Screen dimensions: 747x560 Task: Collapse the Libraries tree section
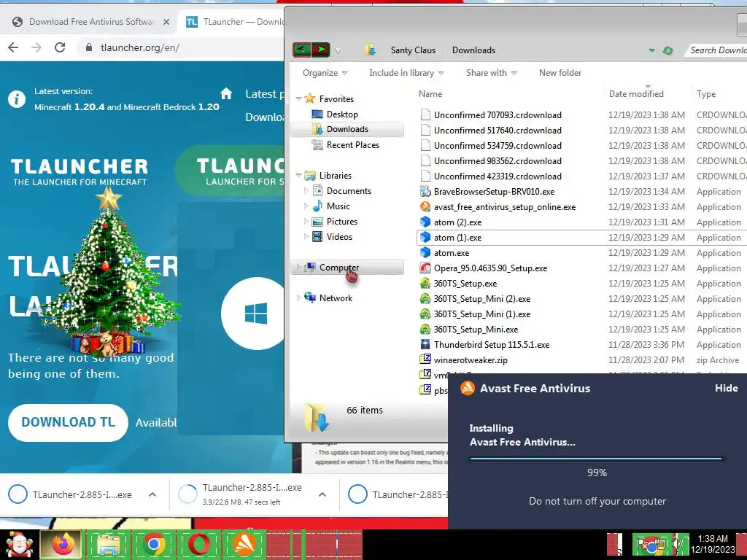298,176
